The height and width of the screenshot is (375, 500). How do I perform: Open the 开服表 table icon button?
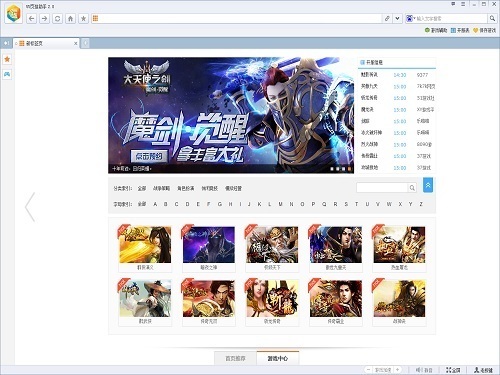(x=460, y=30)
